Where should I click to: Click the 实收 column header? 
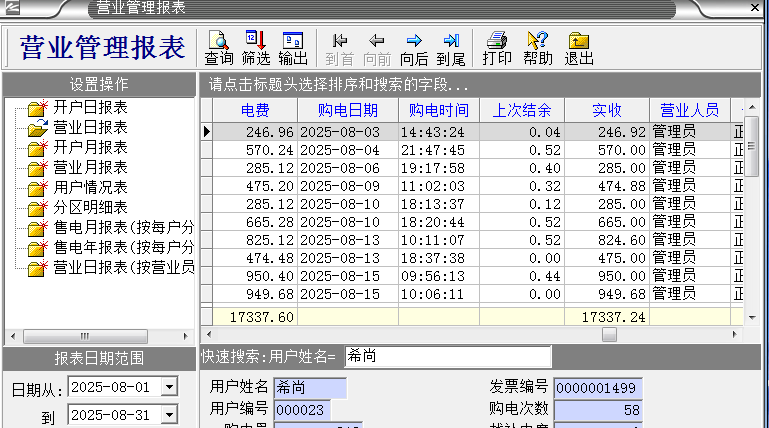(606, 110)
